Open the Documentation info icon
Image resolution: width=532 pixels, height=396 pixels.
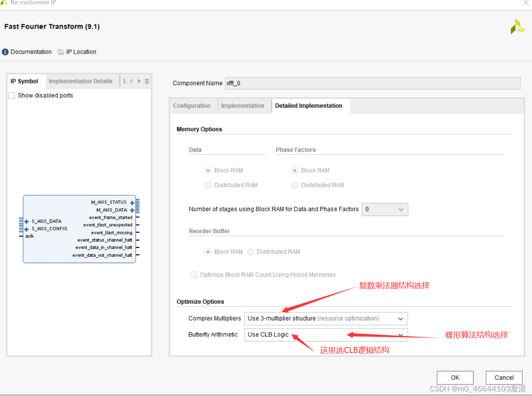point(5,52)
